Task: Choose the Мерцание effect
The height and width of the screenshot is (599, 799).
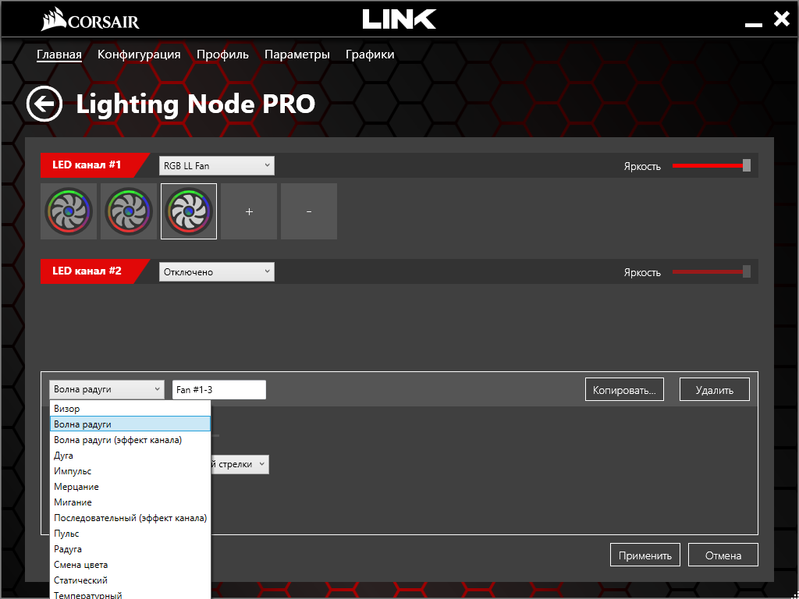Action: (x=130, y=486)
